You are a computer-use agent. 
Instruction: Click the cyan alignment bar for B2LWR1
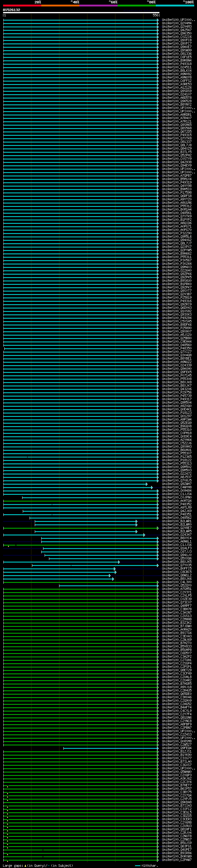pyautogui.click(x=86, y=521)
